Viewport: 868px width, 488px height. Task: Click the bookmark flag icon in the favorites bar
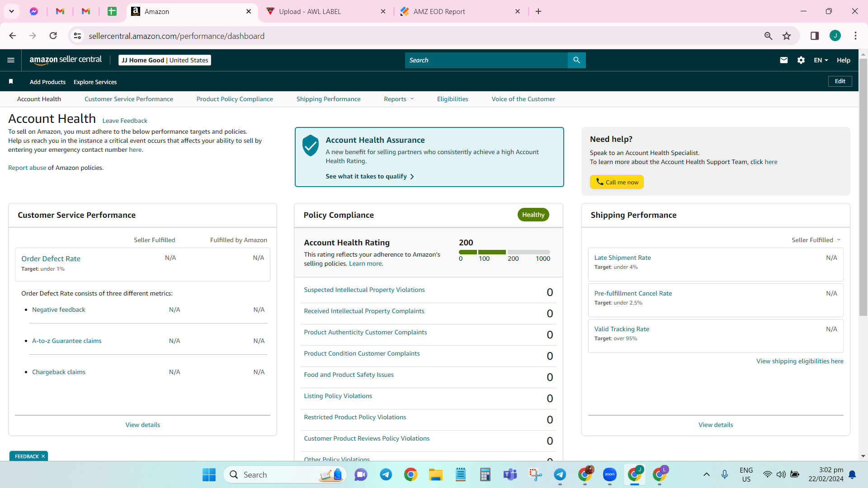click(11, 81)
